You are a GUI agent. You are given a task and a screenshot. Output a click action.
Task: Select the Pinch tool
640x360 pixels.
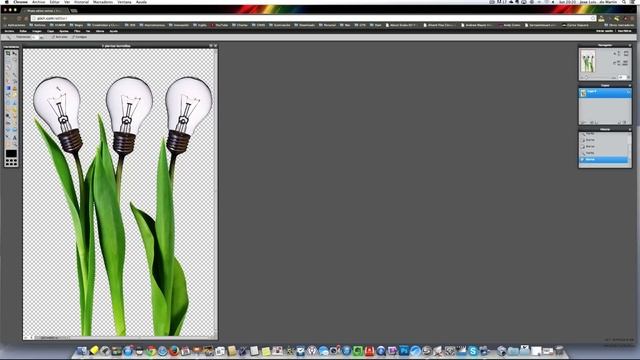click(x=14, y=129)
